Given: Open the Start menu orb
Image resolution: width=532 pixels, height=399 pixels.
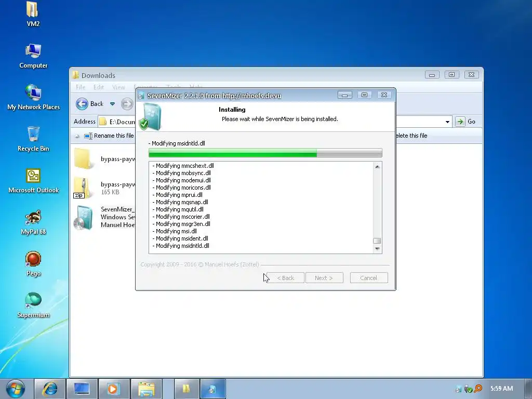Looking at the screenshot, I should (x=16, y=389).
